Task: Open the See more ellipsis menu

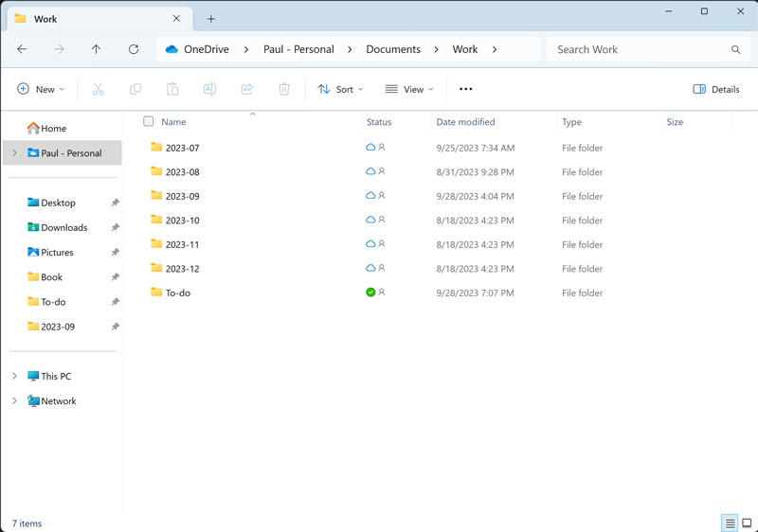Action: [465, 89]
